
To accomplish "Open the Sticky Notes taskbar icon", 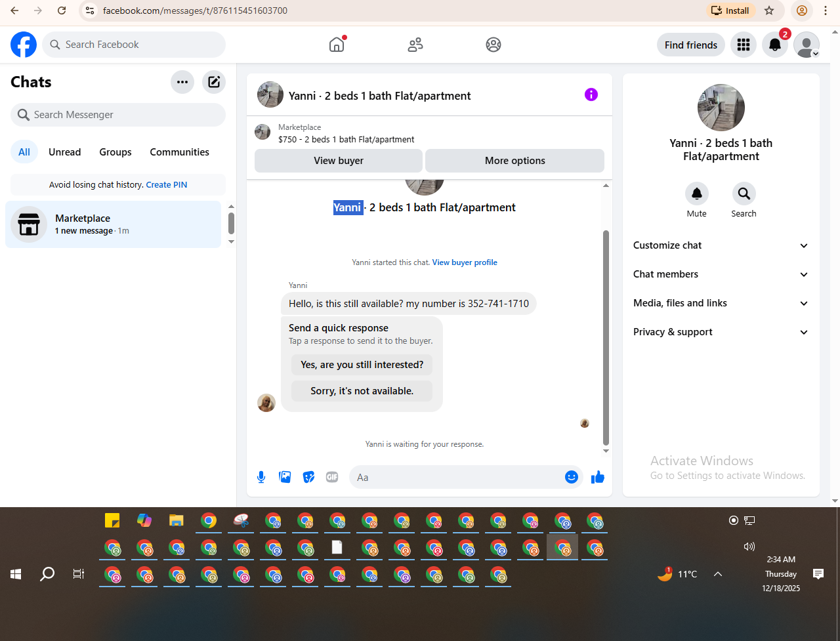I will (x=112, y=521).
